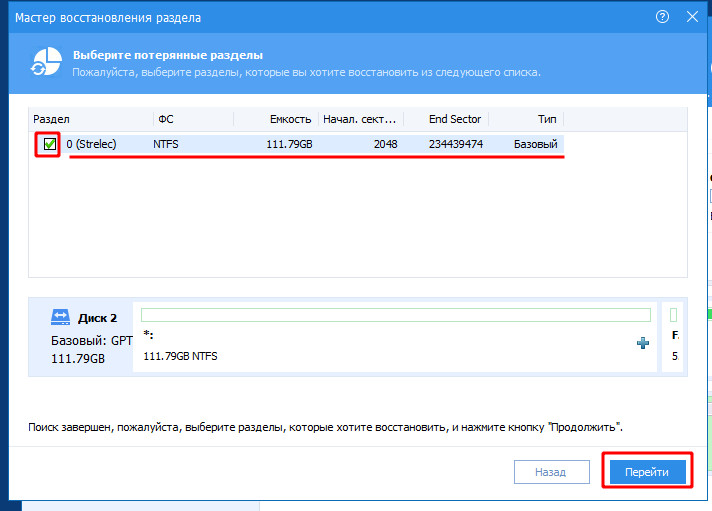Select the 0 (Strelec) partition row
The image size is (712, 511).
pos(300,145)
